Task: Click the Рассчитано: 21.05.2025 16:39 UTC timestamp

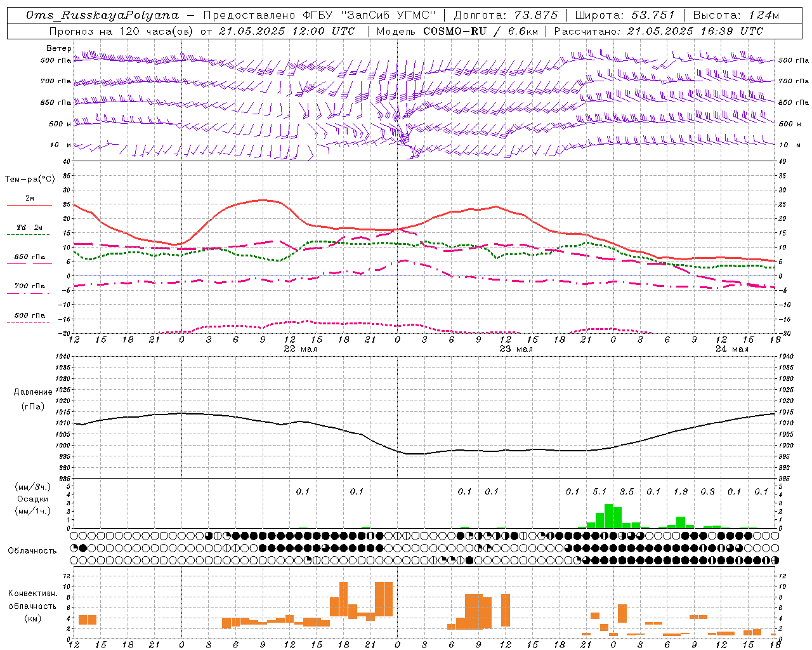Action: click(x=658, y=31)
